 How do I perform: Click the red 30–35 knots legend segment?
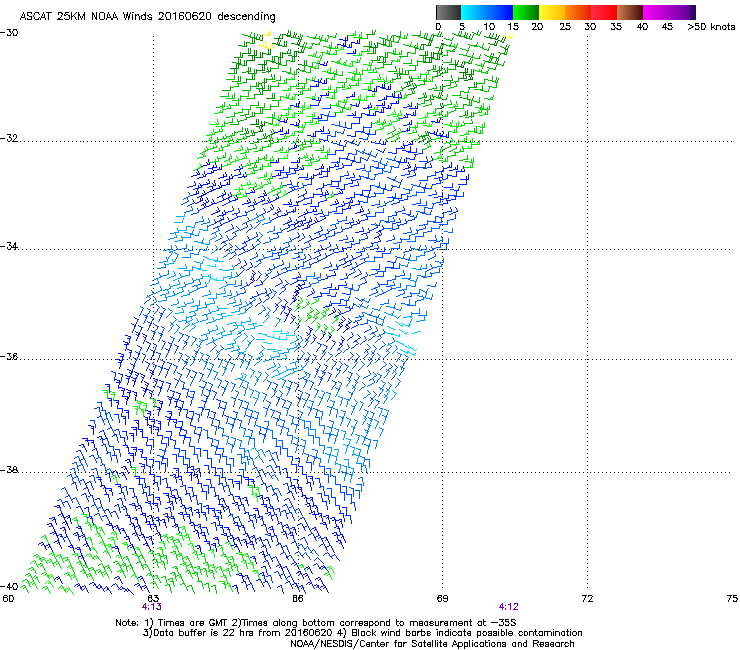604,12
